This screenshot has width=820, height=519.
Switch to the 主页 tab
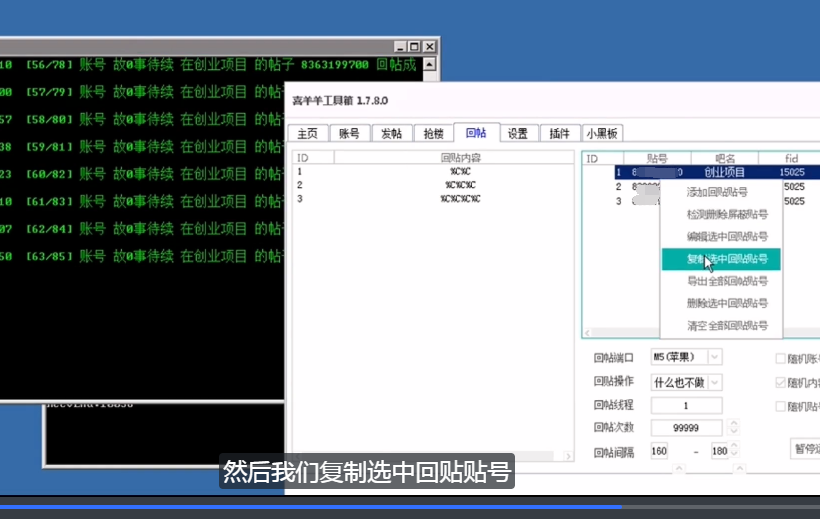(308, 133)
